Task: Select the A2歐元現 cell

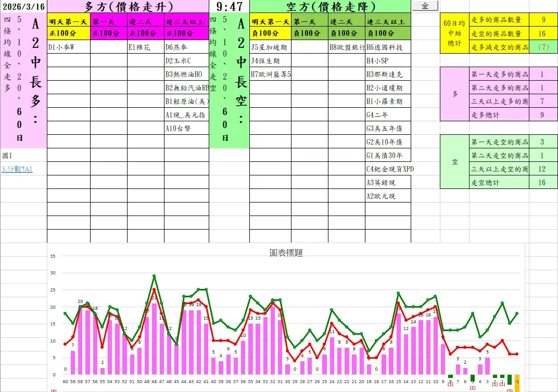Action: (x=388, y=196)
